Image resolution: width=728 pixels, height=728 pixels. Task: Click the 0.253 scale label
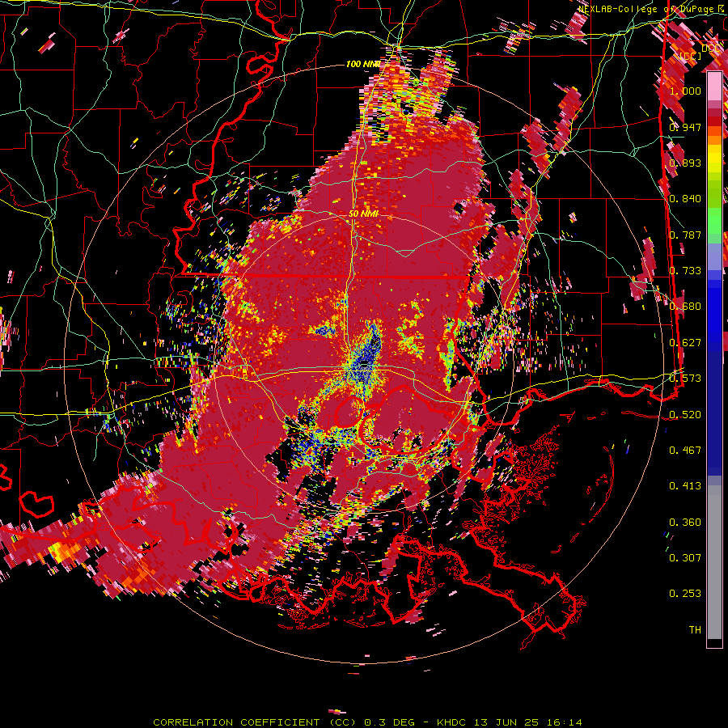685,594
